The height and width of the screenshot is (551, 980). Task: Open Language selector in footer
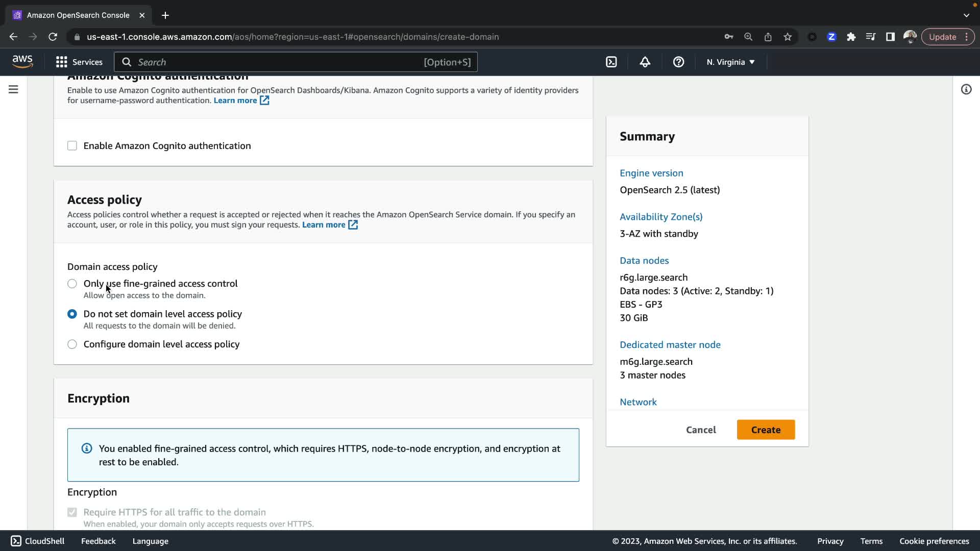(x=150, y=541)
